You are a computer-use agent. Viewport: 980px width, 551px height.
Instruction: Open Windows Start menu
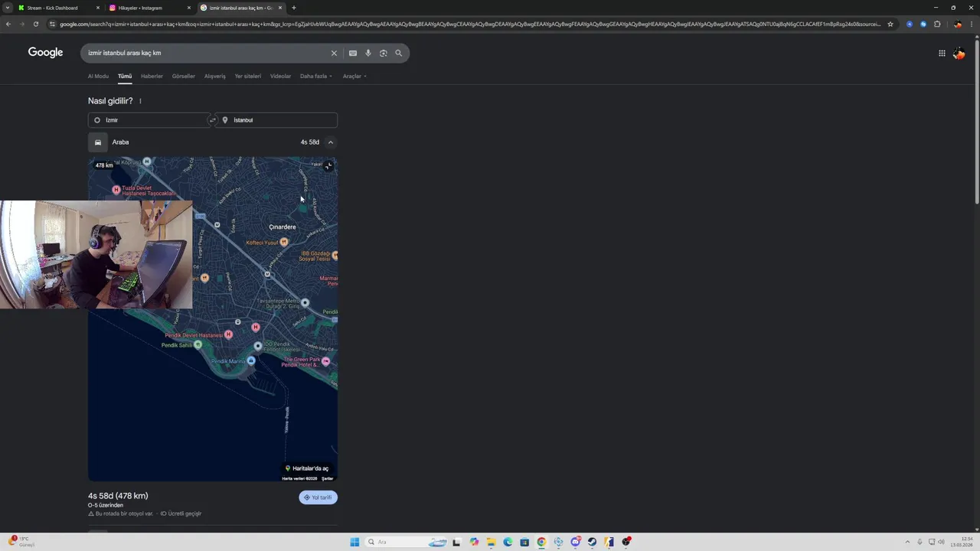point(354,542)
